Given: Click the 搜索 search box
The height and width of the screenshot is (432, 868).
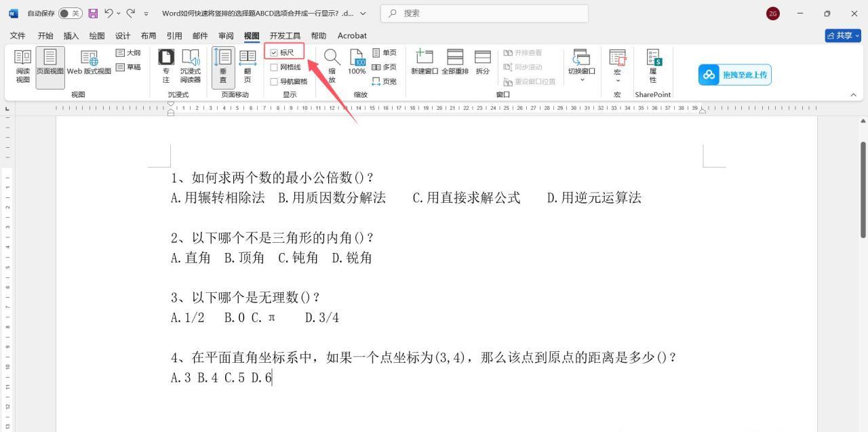Looking at the screenshot, I should (484, 14).
